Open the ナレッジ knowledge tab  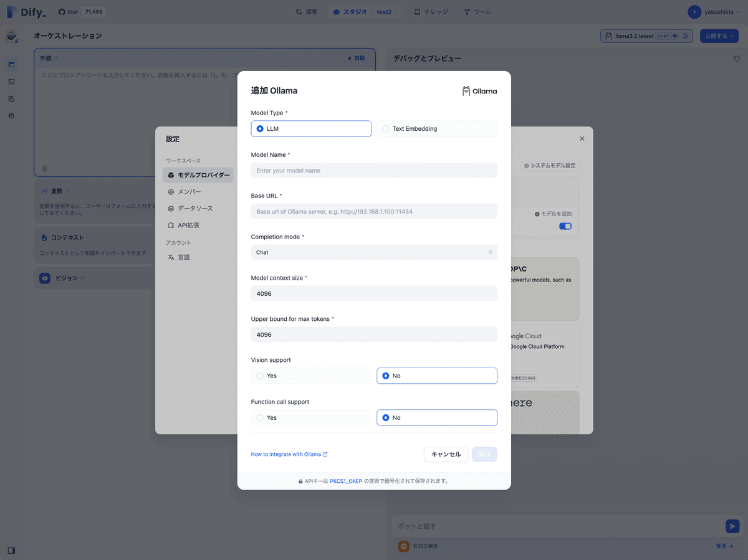[x=431, y=12]
